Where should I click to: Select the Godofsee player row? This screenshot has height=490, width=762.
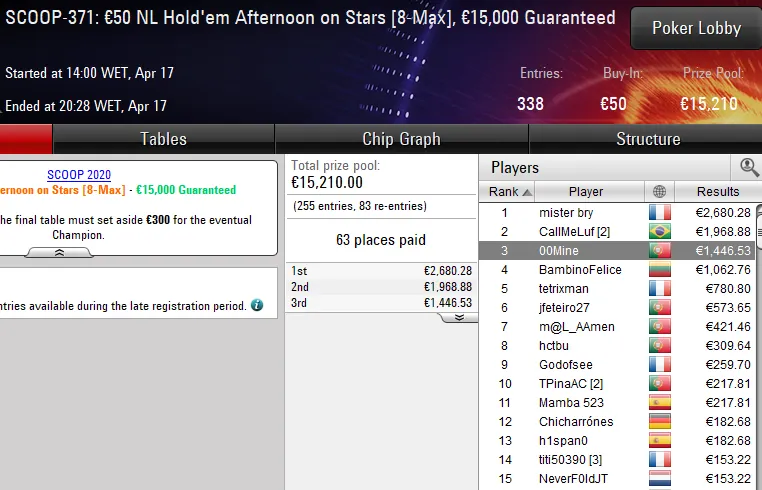(x=565, y=365)
